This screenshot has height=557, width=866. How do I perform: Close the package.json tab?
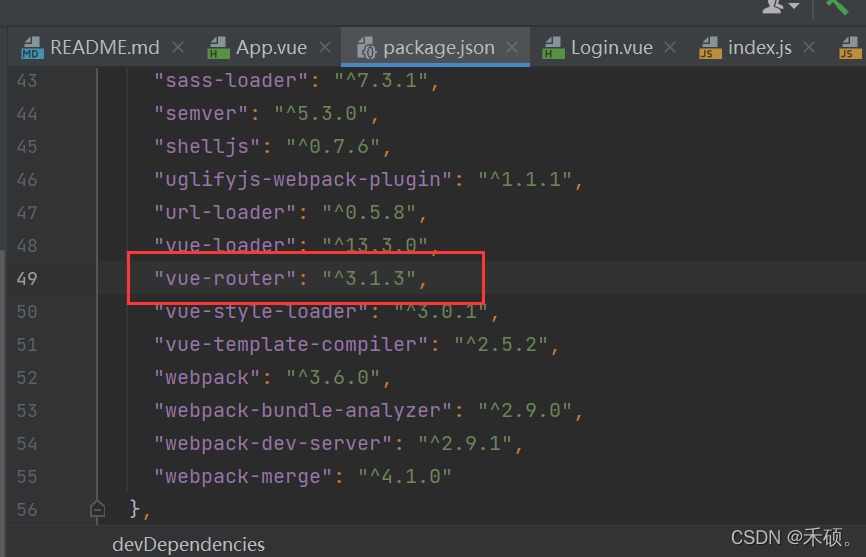513,48
